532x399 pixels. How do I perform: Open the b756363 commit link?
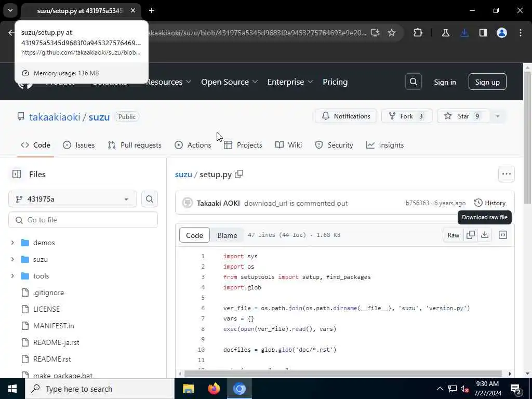pos(417,203)
